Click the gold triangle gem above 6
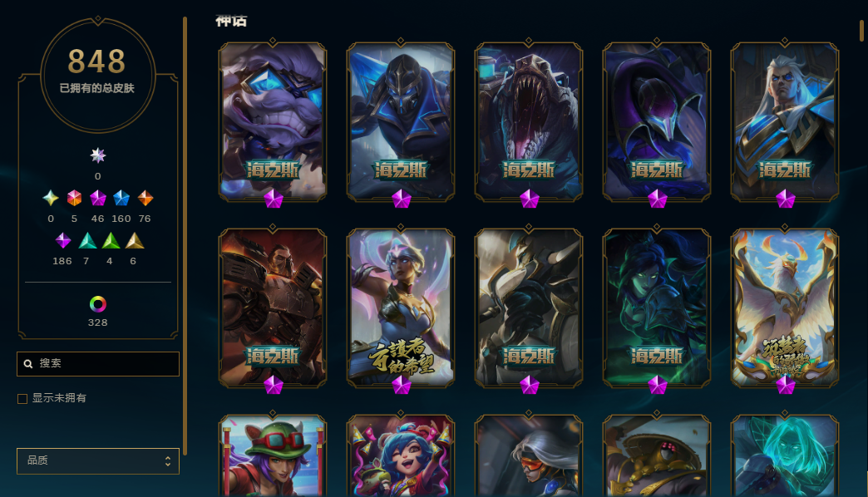This screenshot has width=868, height=497. pyautogui.click(x=135, y=240)
